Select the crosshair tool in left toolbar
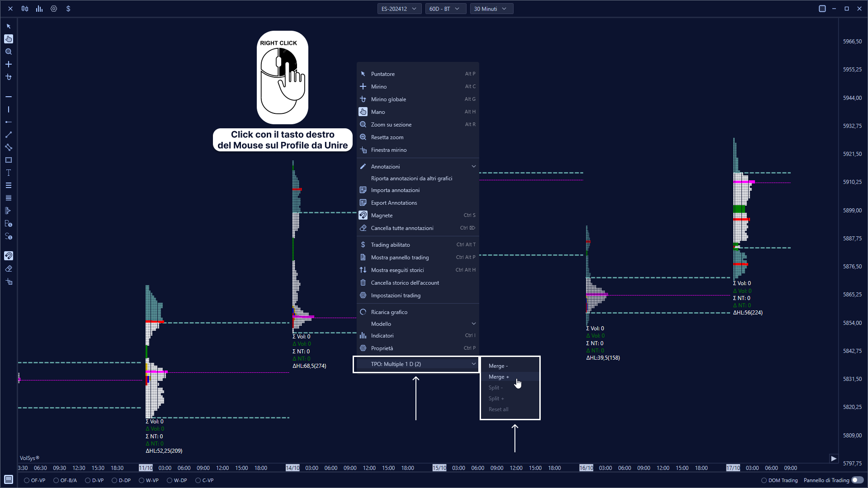The height and width of the screenshot is (488, 868). pyautogui.click(x=9, y=64)
